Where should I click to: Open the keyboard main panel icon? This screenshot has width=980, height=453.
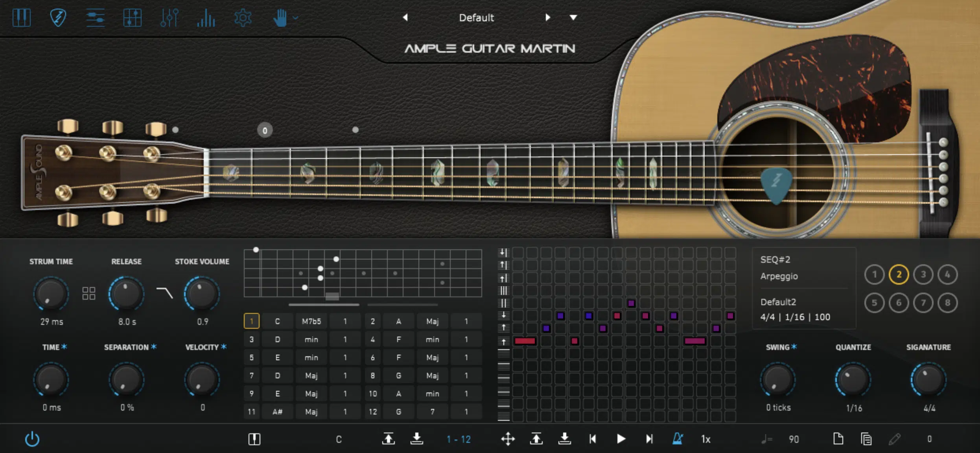click(21, 18)
